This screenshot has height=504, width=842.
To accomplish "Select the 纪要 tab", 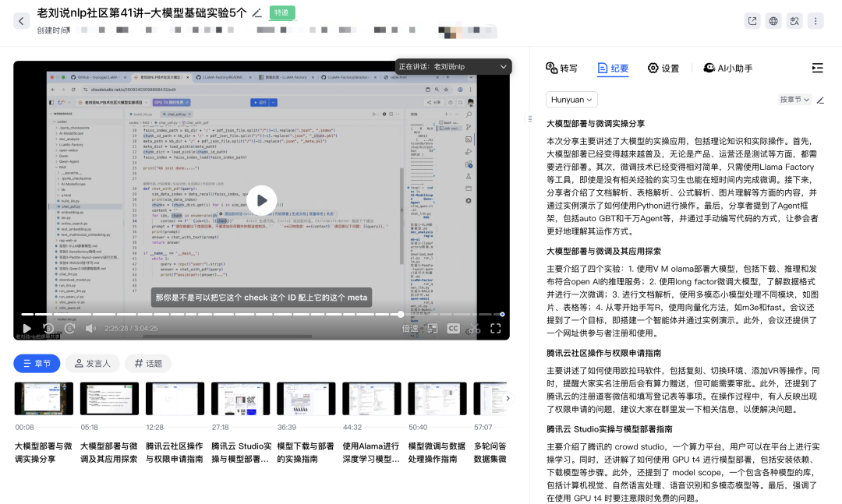I will click(x=613, y=69).
